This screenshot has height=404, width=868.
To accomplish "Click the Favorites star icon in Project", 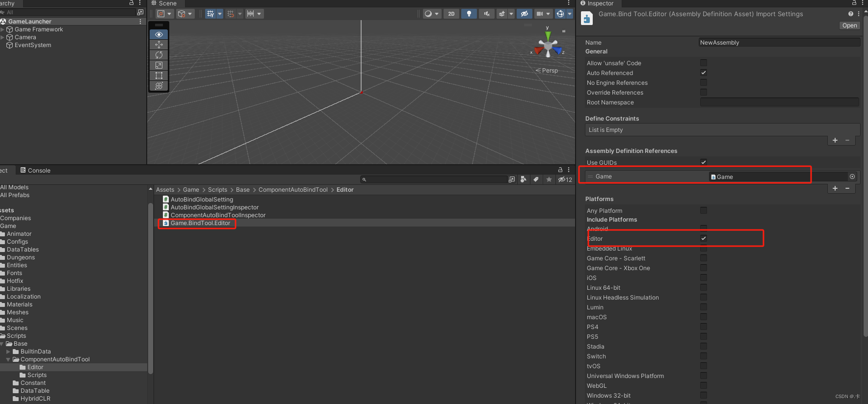I will pos(549,179).
